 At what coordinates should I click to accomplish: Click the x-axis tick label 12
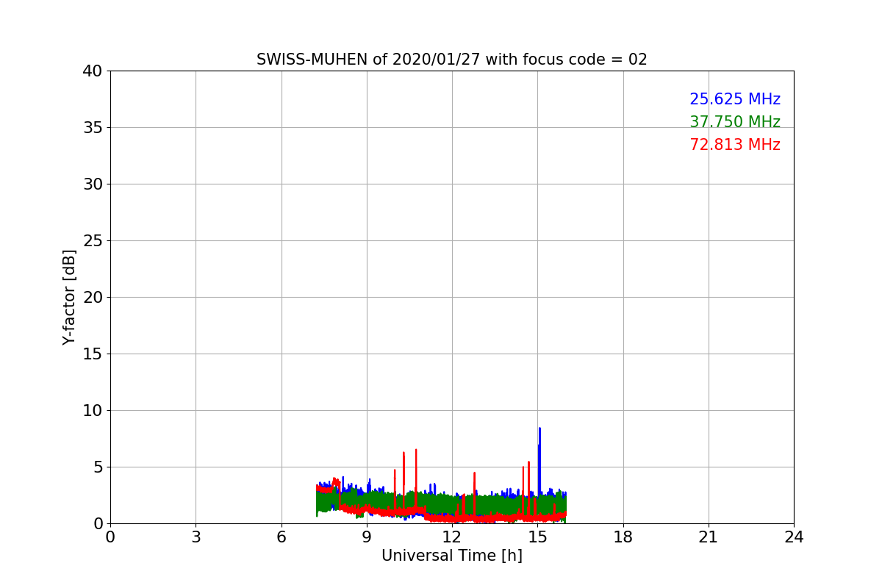pos(452,537)
